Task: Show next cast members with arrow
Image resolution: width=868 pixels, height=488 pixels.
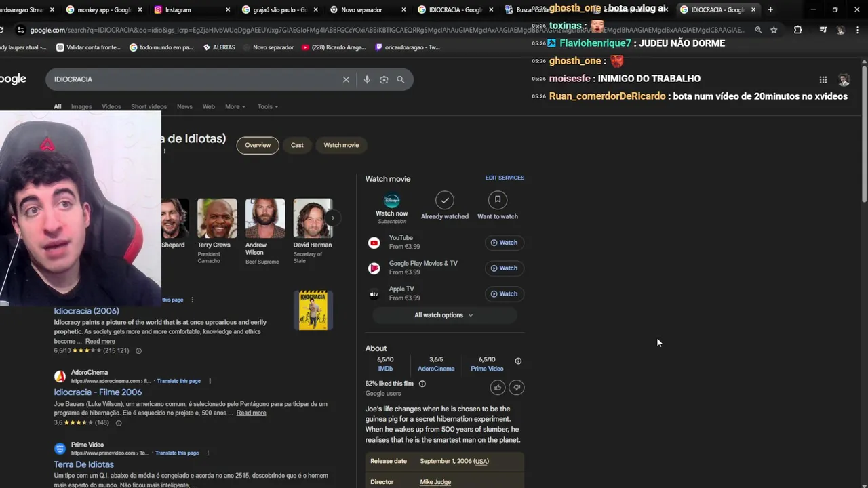Action: click(332, 218)
